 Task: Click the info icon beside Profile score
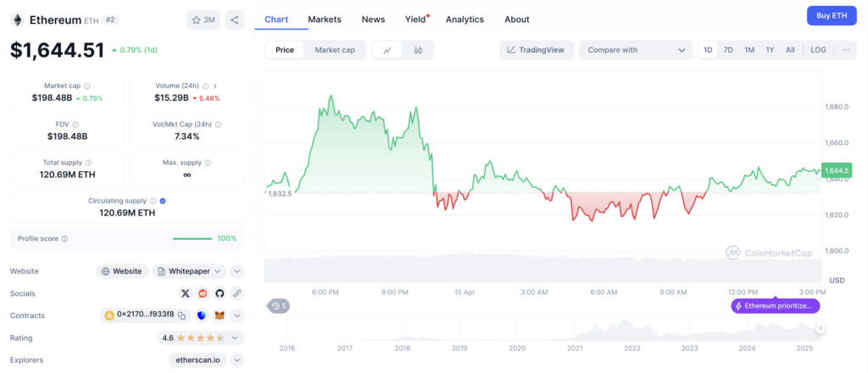[64, 239]
